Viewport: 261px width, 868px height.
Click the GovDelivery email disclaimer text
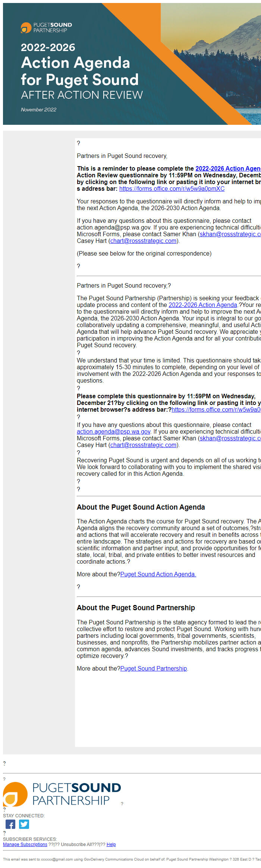point(132,859)
